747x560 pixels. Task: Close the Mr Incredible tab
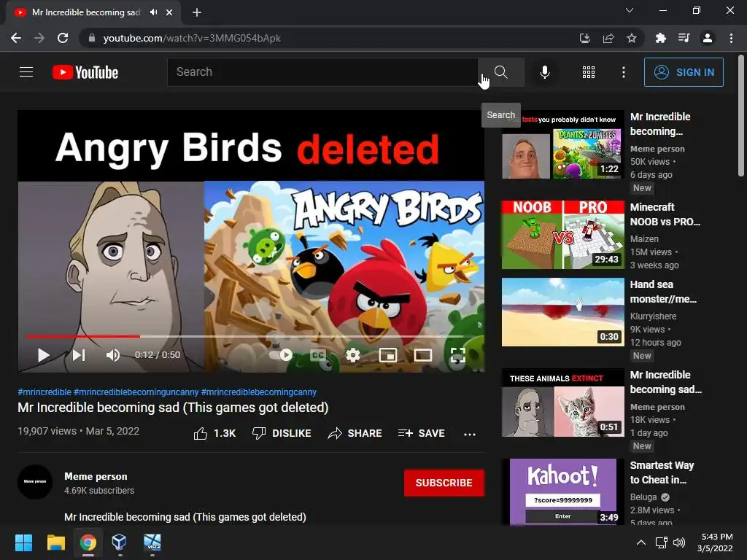[169, 12]
